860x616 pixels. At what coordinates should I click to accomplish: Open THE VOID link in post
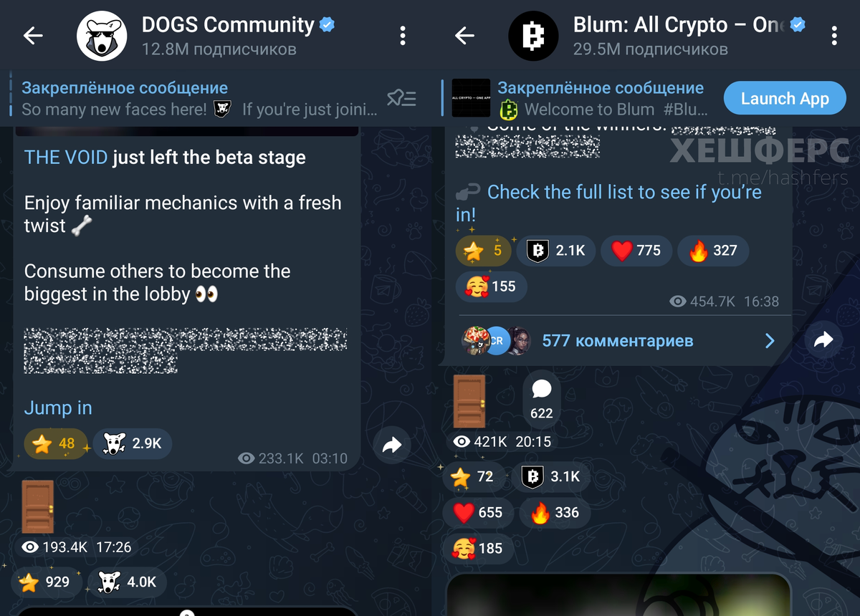pyautogui.click(x=66, y=158)
